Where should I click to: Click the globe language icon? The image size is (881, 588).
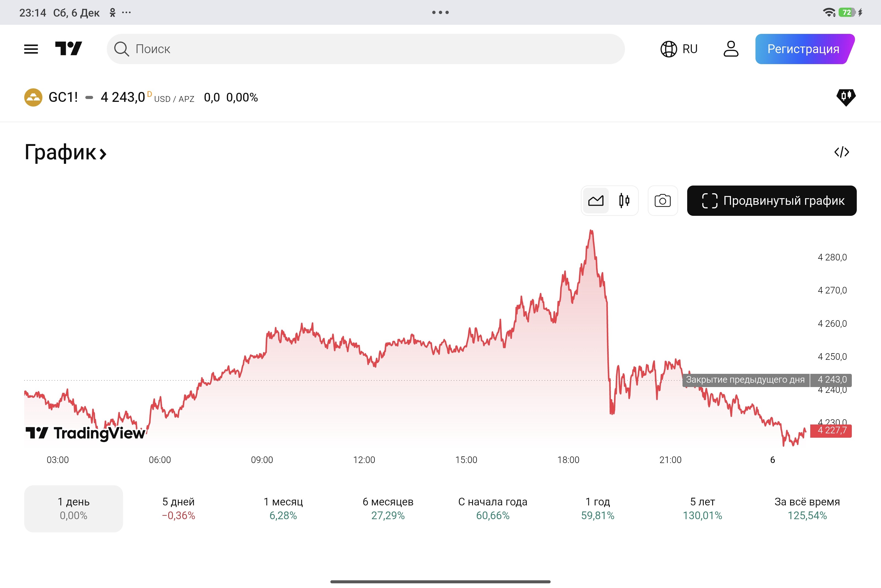click(x=668, y=49)
